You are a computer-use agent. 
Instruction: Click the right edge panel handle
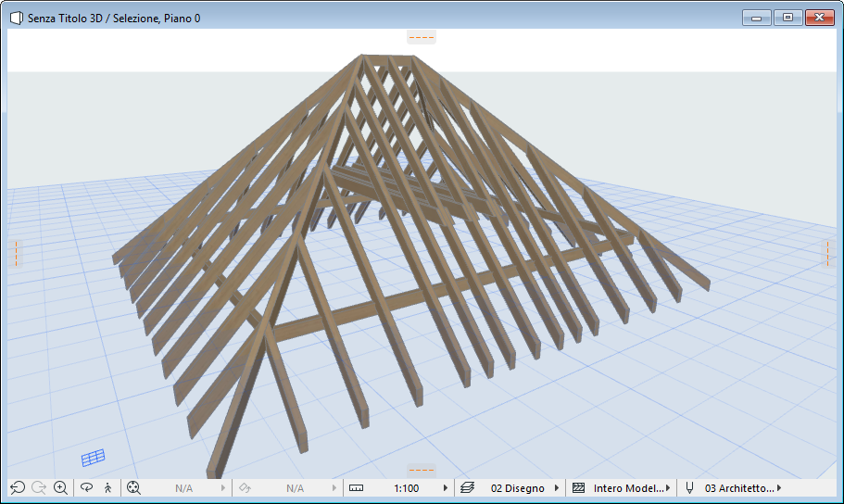pos(830,252)
